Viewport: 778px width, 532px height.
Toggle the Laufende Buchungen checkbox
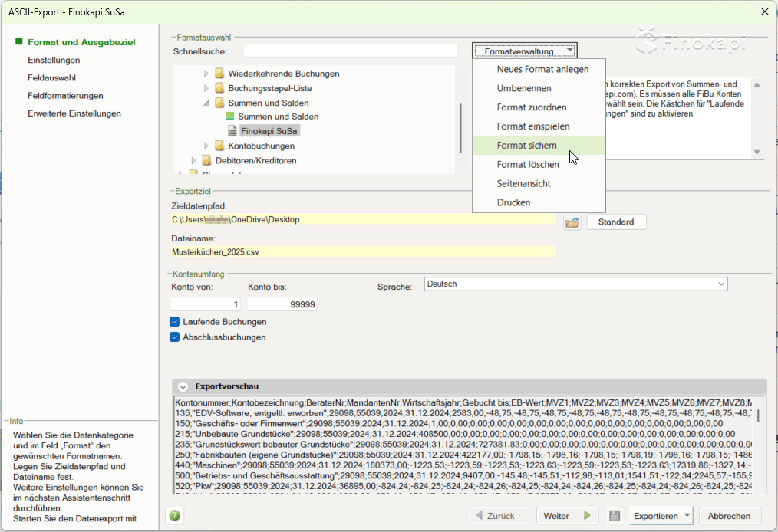(x=174, y=322)
